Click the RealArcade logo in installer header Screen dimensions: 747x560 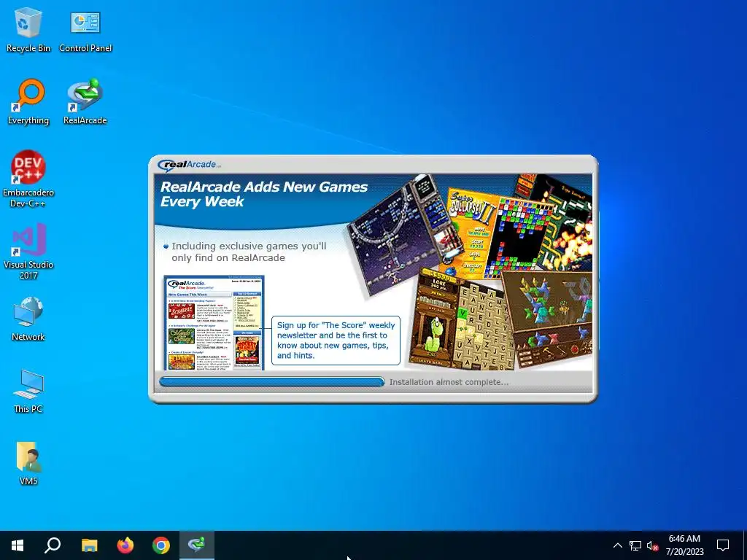(x=189, y=165)
